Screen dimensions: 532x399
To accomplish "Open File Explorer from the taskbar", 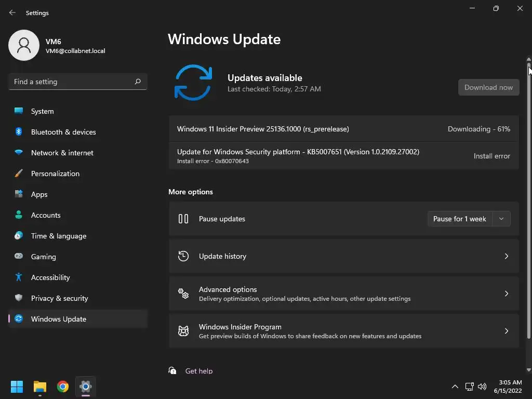I will coord(39,387).
